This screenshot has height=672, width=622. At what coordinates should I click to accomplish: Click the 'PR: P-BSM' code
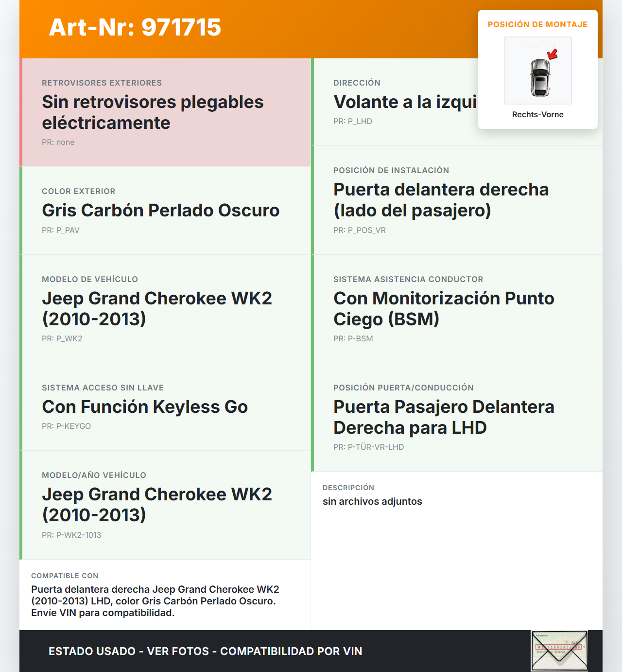point(353,338)
